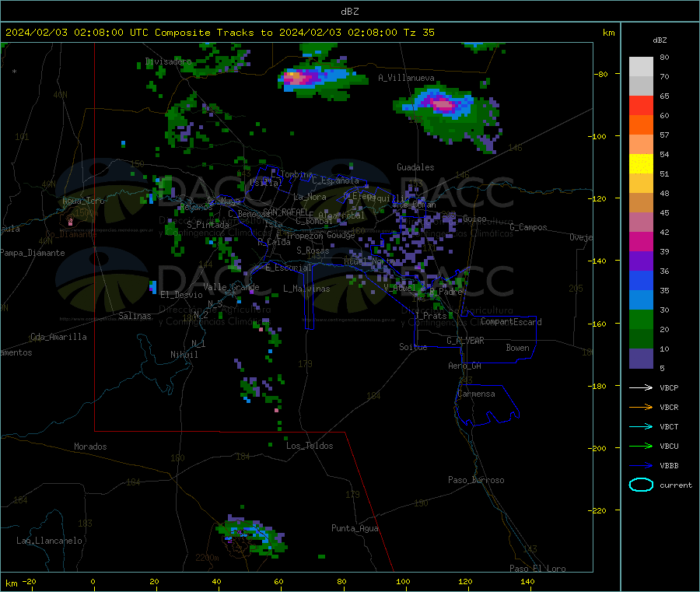700x592 pixels.
Task: Click the cyan VBCT arrow in legend
Action: pos(641,427)
